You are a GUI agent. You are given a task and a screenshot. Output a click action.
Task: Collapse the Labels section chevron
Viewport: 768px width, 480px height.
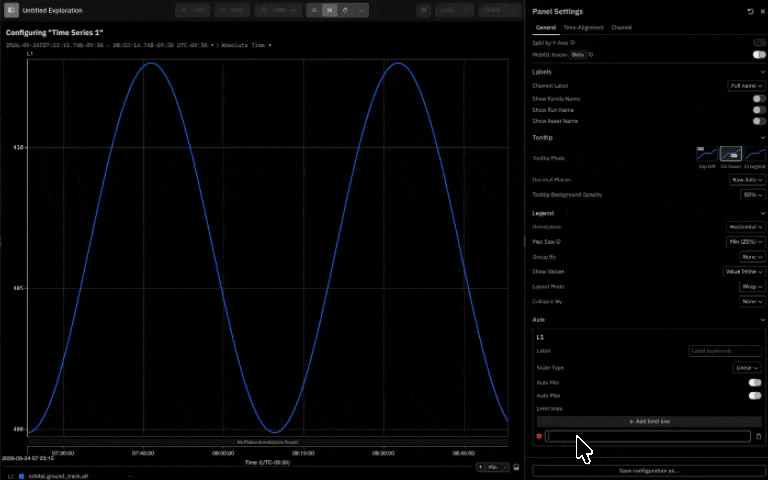tap(763, 72)
